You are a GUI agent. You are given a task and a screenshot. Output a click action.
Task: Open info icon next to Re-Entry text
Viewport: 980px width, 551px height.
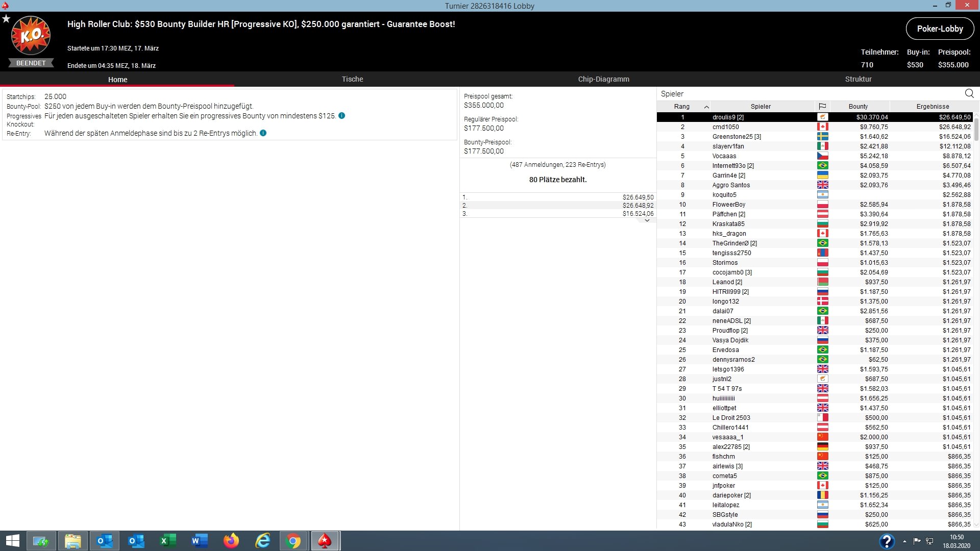263,133
